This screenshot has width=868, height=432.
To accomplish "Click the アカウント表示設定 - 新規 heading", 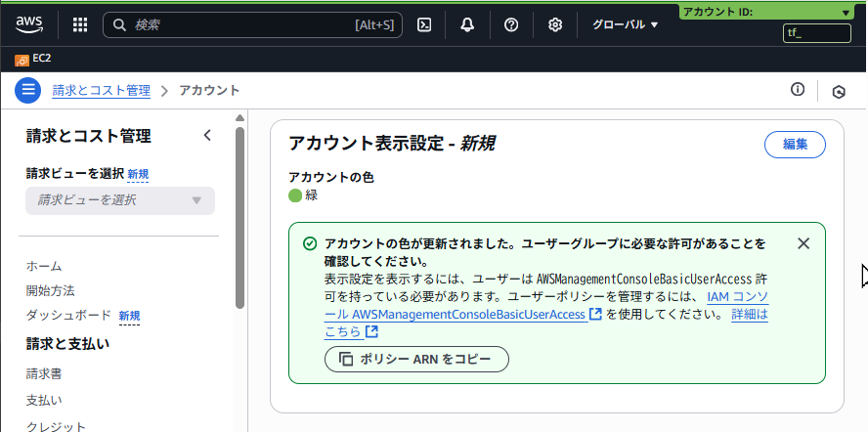I will coord(391,144).
